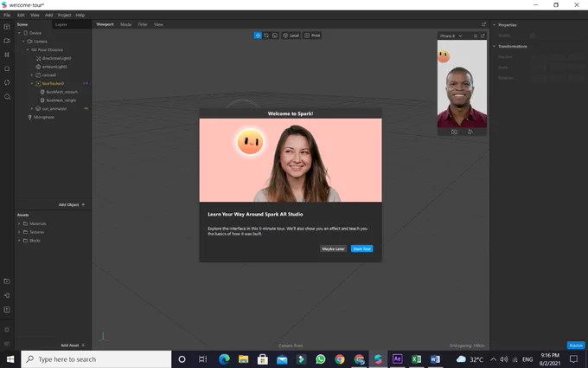588x368 pixels.
Task: Click the Publish button
Action: pos(576,345)
